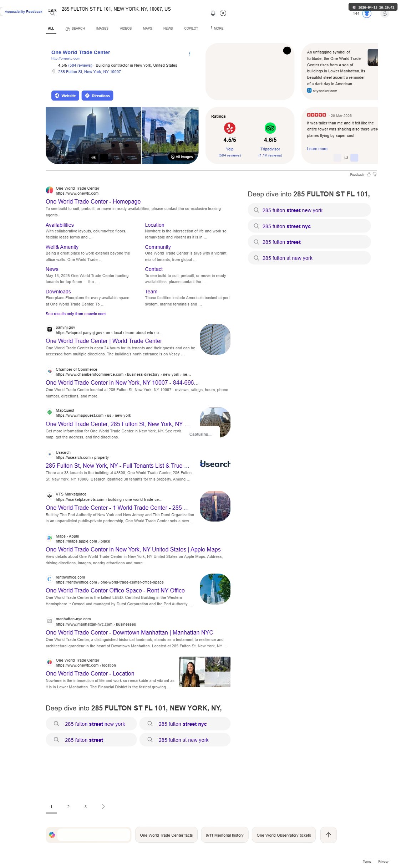
Task: Open All images button on photos
Action: coord(182,157)
